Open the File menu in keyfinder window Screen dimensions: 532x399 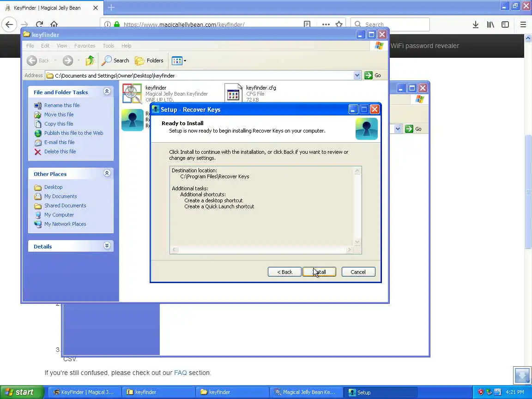30,45
